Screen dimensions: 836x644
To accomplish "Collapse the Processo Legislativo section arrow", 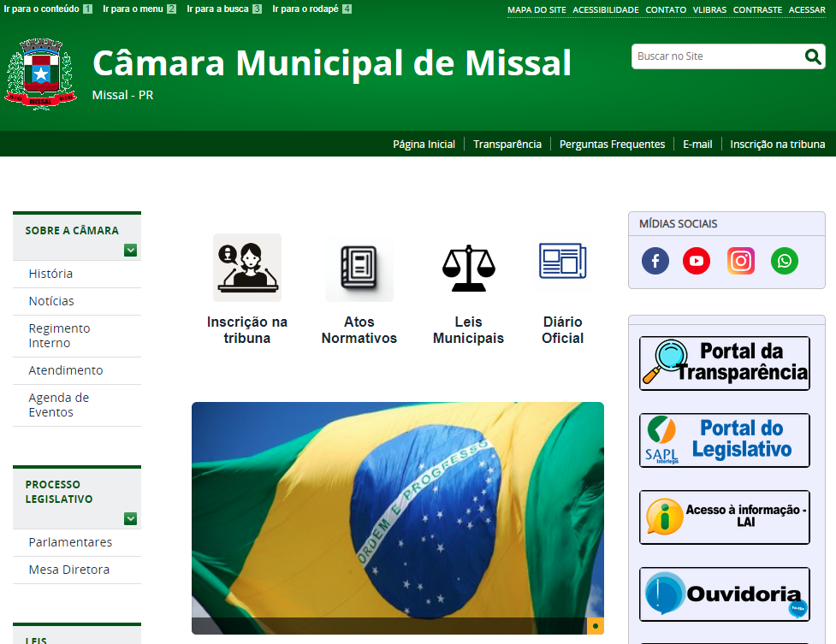I will pos(130,518).
